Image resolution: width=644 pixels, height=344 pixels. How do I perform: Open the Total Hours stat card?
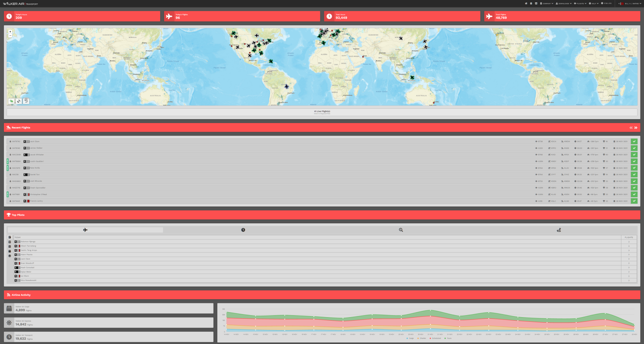tap(402, 16)
